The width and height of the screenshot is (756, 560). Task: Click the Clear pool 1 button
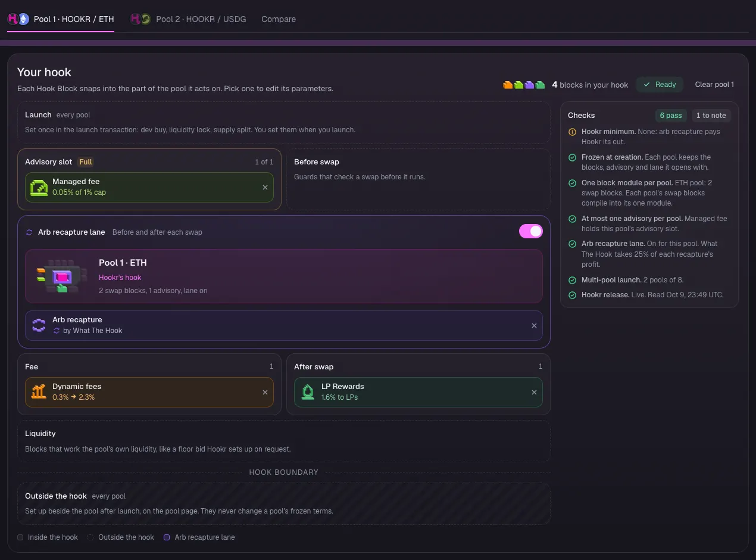pyautogui.click(x=714, y=85)
